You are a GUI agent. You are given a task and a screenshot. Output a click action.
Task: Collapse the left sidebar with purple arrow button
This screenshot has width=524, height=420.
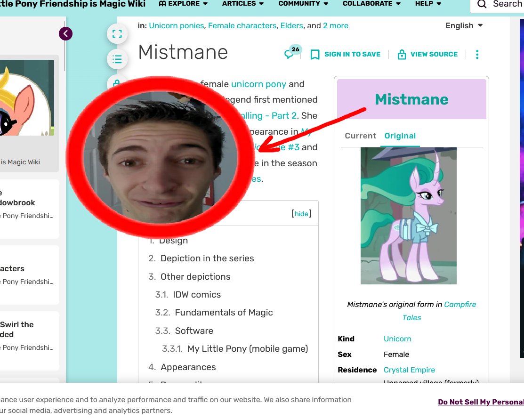coord(65,34)
